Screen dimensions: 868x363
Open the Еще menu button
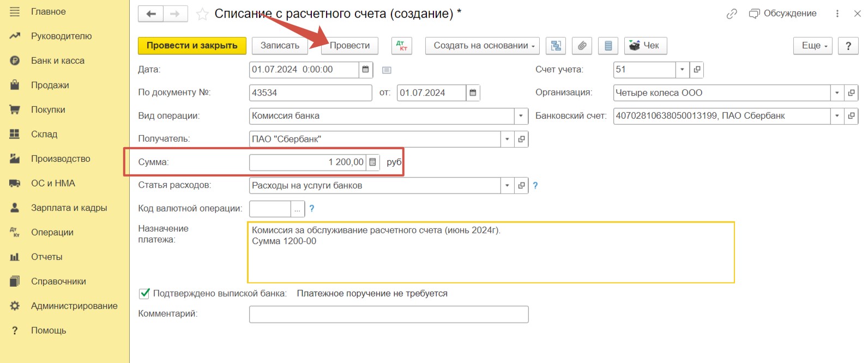coord(814,46)
